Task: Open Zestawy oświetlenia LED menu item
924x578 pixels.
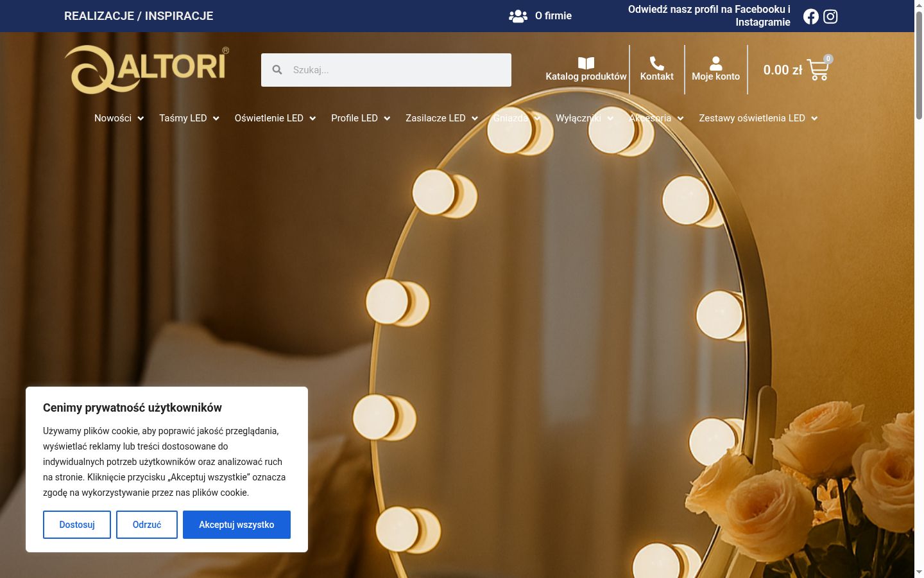Action: [752, 118]
